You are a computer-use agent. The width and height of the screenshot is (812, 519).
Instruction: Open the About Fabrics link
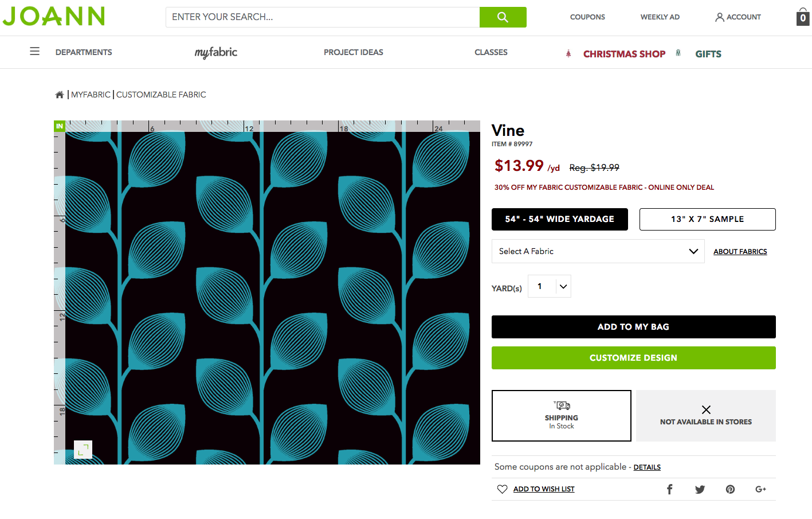coord(740,252)
